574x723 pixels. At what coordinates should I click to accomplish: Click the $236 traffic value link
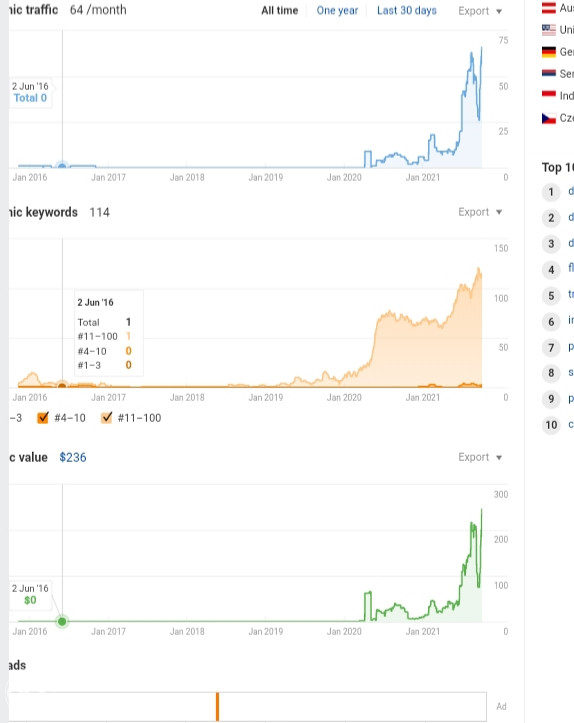tap(73, 457)
